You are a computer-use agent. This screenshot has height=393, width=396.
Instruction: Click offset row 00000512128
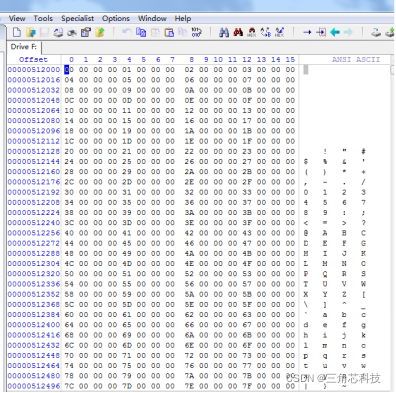tap(34, 151)
